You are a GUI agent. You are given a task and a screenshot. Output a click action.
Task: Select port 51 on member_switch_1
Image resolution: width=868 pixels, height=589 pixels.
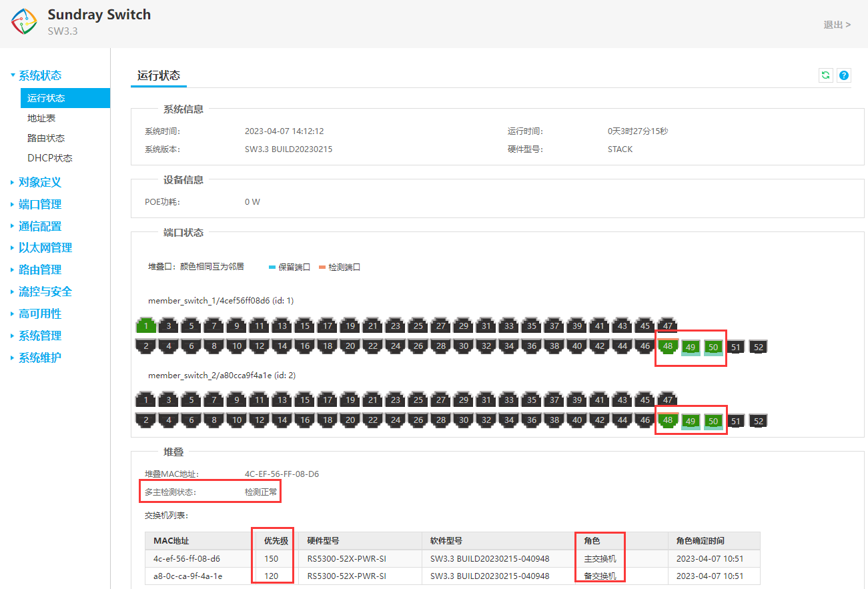point(735,347)
